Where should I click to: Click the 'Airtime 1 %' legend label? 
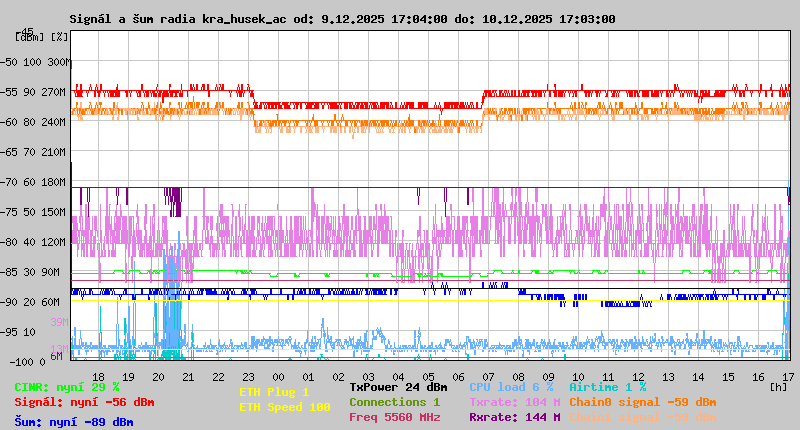[608, 387]
